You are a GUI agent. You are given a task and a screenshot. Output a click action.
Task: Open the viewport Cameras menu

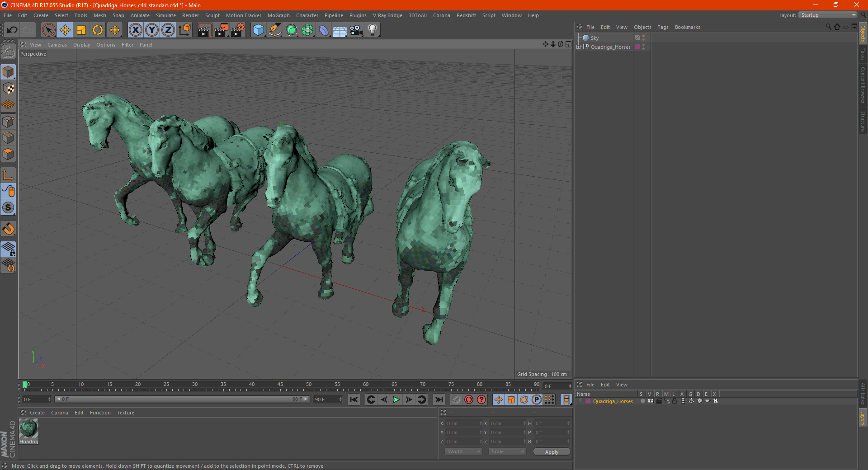(x=57, y=45)
